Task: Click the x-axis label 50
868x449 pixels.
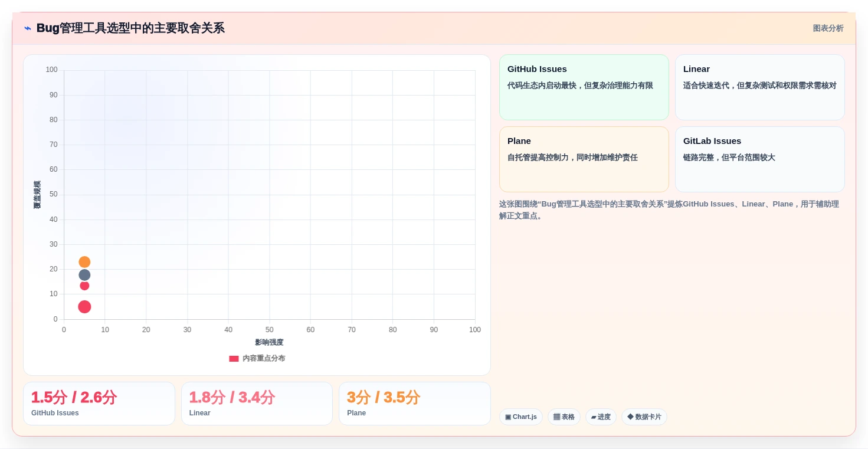Action: coord(269,330)
